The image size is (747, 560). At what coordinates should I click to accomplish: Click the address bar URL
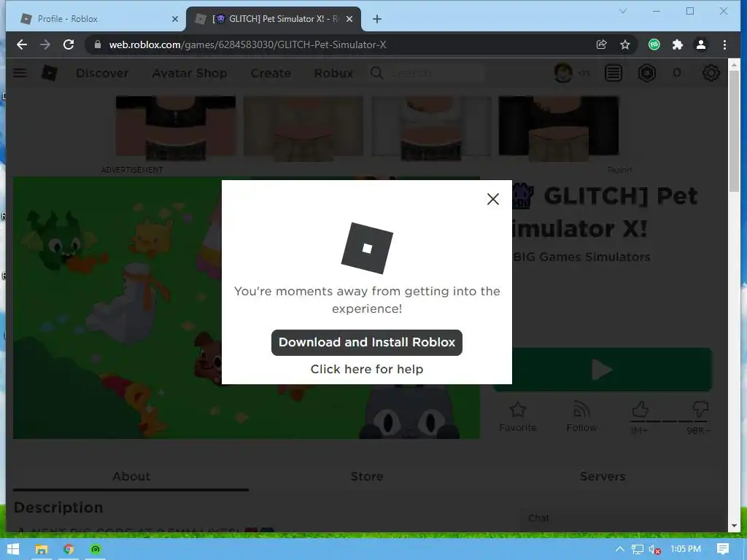[x=247, y=44]
